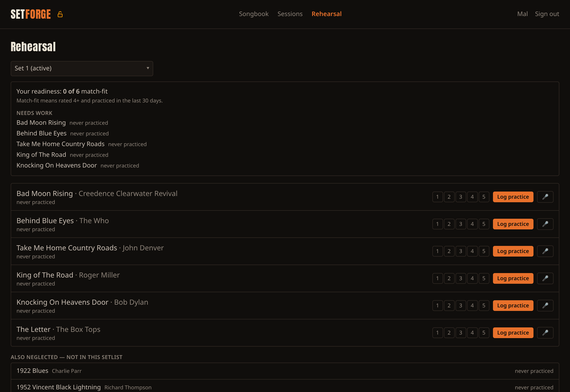Rate Bad Moon Rising a 5
This screenshot has height=392, width=570.
(484, 197)
